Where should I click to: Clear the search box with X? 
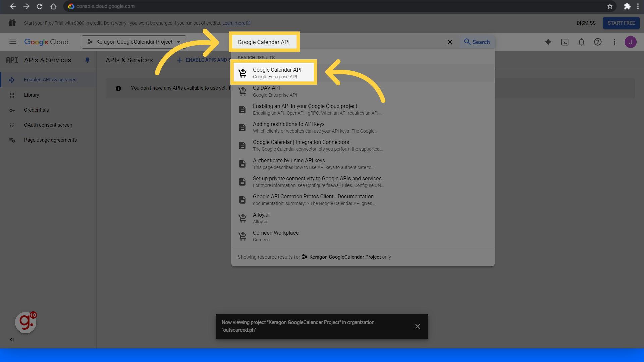coord(450,42)
